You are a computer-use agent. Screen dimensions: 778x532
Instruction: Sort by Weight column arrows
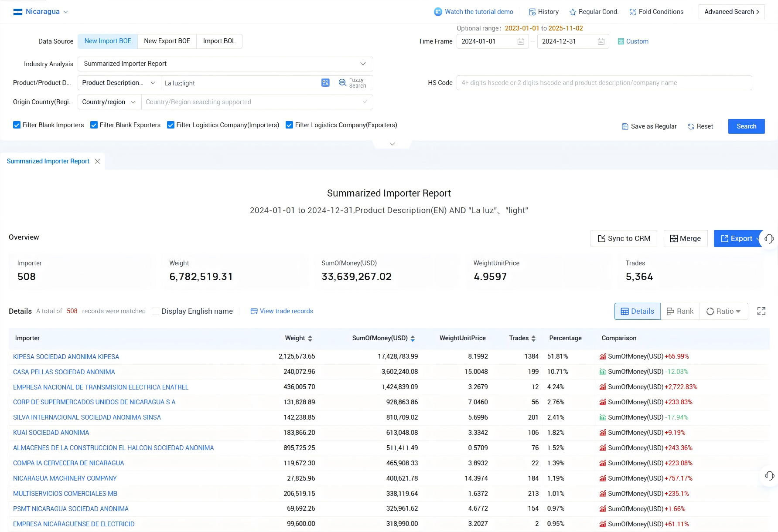pos(310,338)
